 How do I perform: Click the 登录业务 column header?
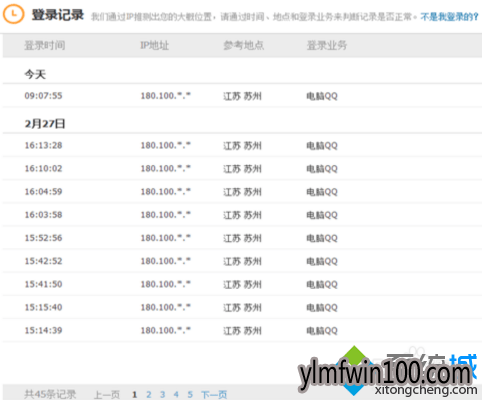pos(327,45)
